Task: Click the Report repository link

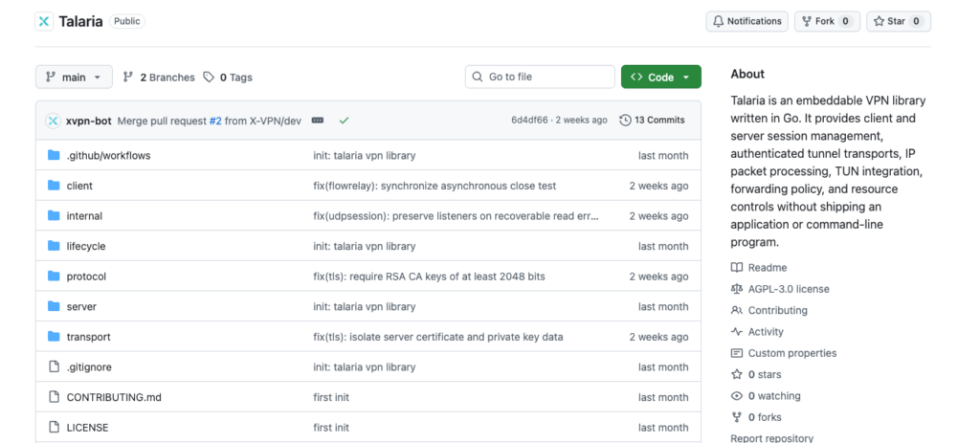Action: tap(772, 438)
